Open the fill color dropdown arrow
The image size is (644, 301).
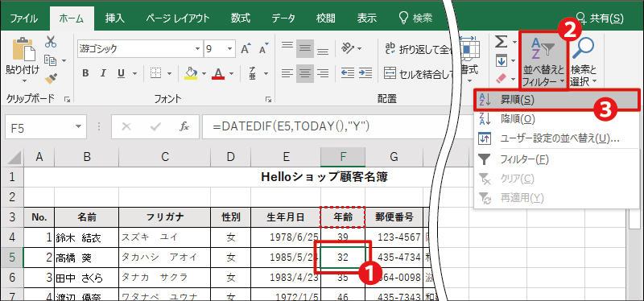point(204,73)
